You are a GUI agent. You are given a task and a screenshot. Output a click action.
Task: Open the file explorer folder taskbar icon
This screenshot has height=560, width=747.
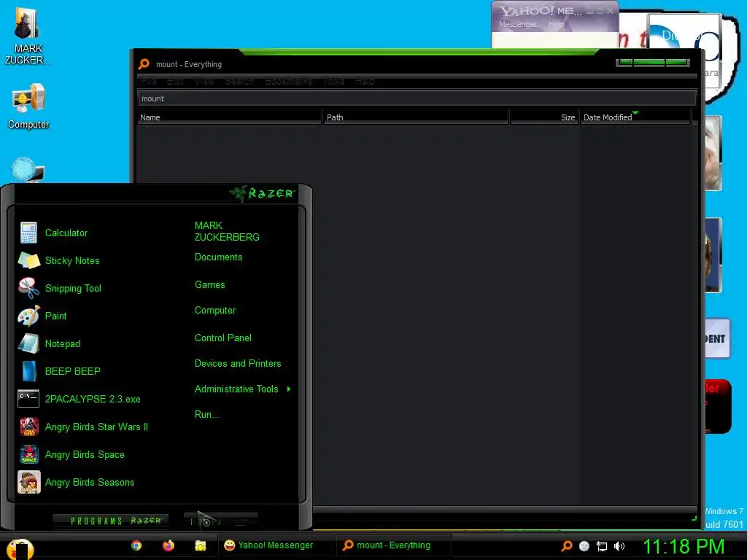click(200, 545)
